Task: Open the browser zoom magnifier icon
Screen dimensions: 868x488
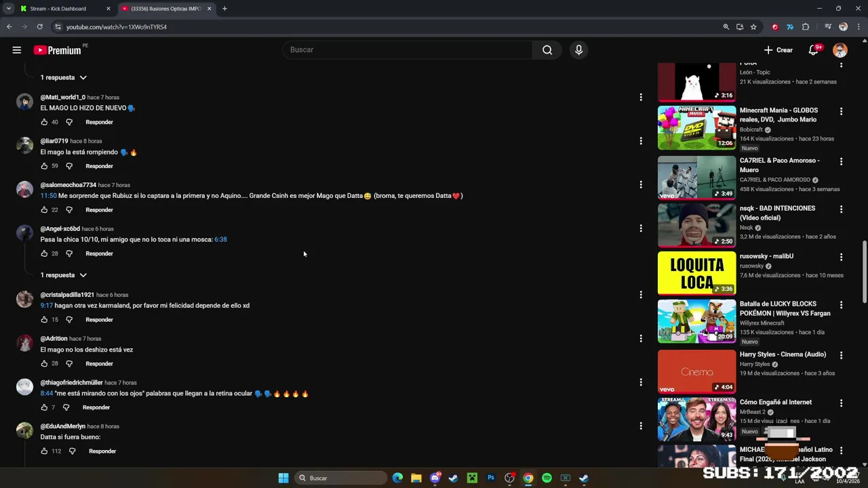Action: pyautogui.click(x=726, y=27)
